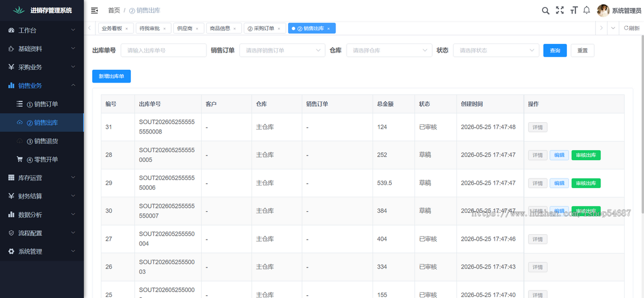The height and width of the screenshot is (298, 644).
Task: Open the search magnifier icon
Action: 545,10
